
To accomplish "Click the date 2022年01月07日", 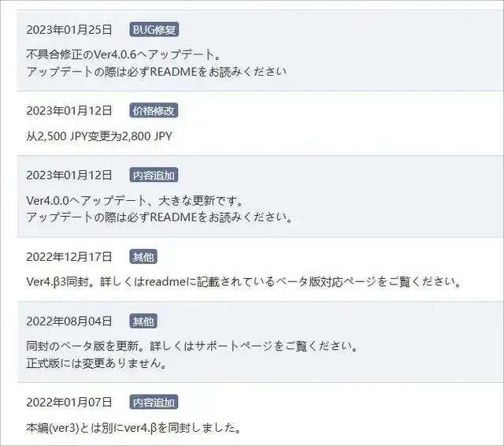I will coord(69,403).
